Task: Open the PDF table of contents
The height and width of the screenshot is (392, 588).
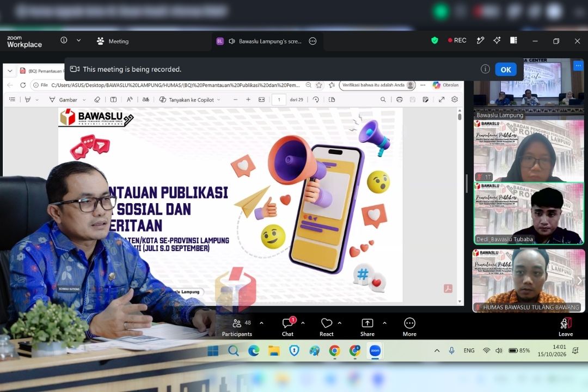Action: click(12, 100)
